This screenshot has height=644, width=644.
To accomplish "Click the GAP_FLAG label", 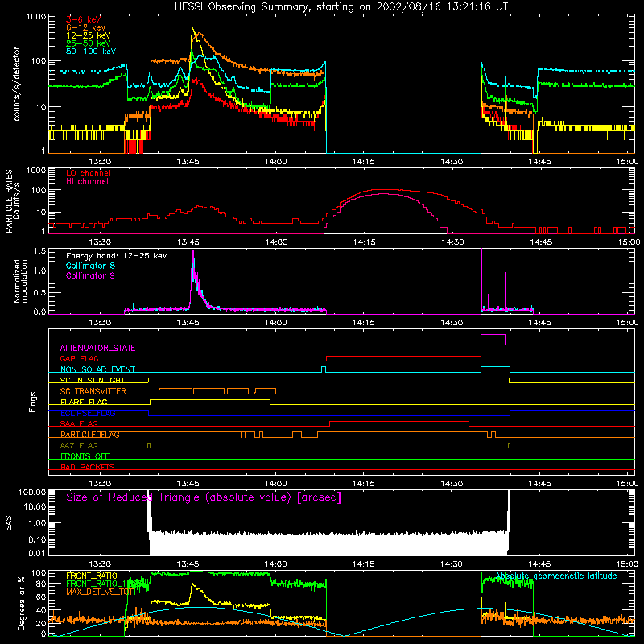I will (79, 359).
